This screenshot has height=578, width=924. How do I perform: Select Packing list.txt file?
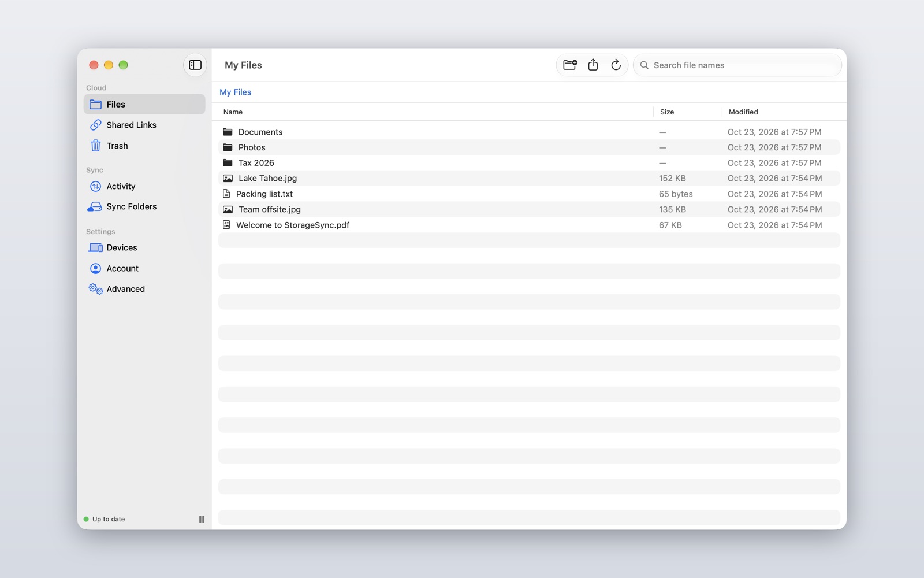point(529,194)
